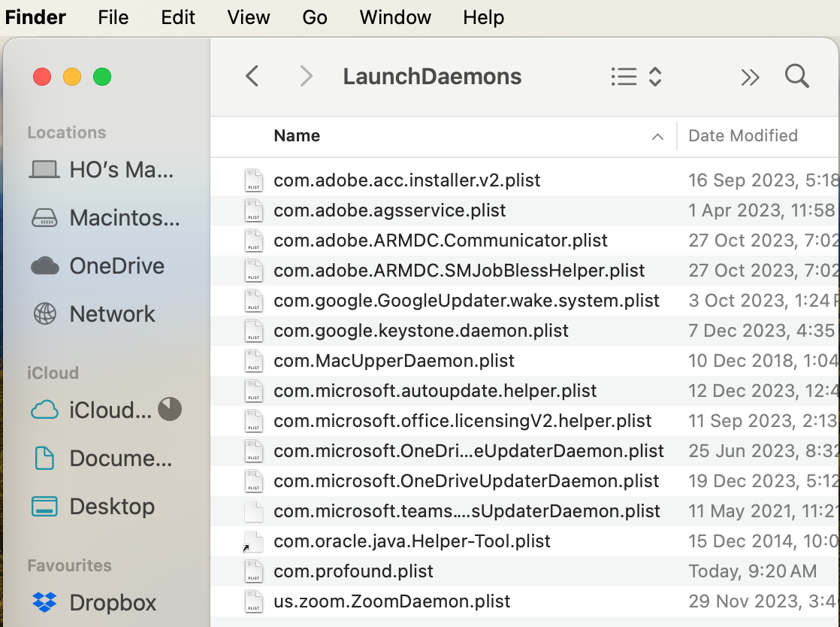Click the Dropbox icon in sidebar
Image resolution: width=840 pixels, height=627 pixels.
[45, 602]
